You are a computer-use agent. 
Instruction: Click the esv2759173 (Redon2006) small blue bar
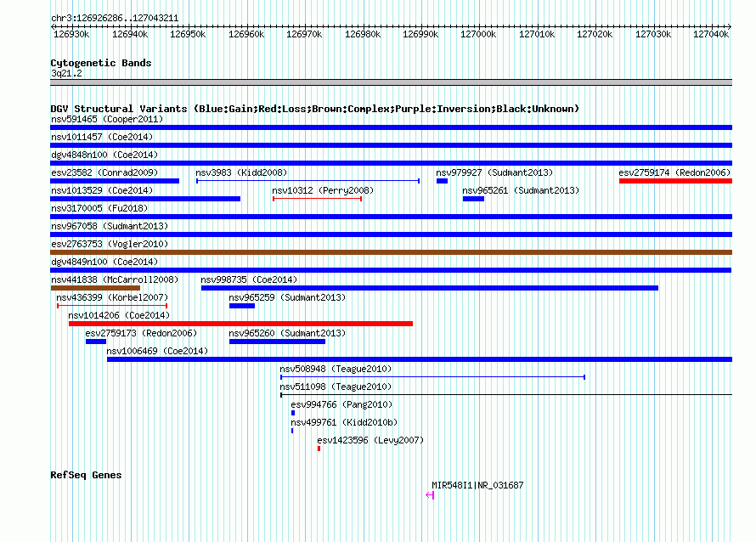coord(96,342)
